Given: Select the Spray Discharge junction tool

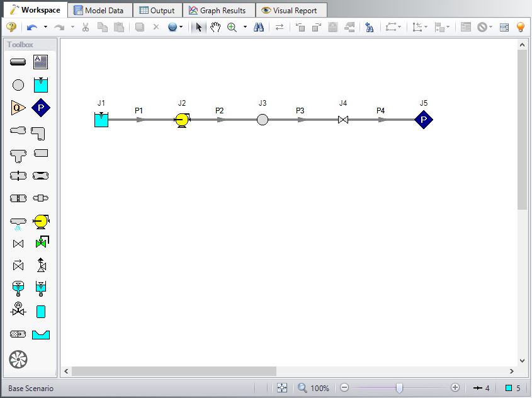Looking at the screenshot, I should point(18,224).
